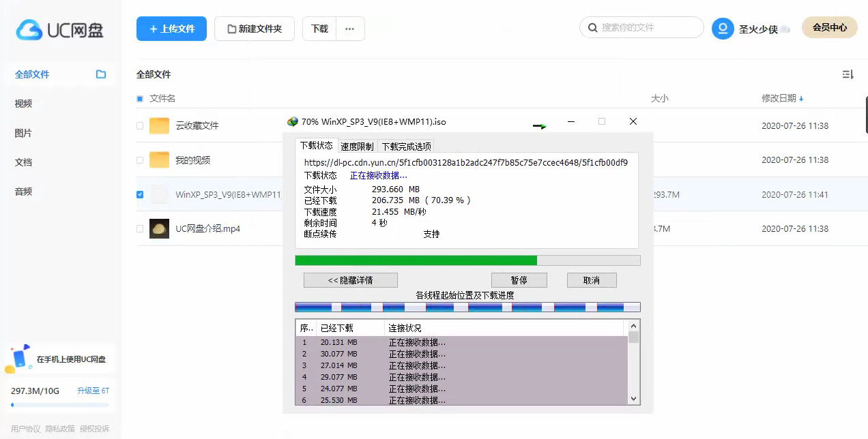Screen dimensions: 868x439
Task: Open the 下载完成选项 tab
Action: pos(406,147)
